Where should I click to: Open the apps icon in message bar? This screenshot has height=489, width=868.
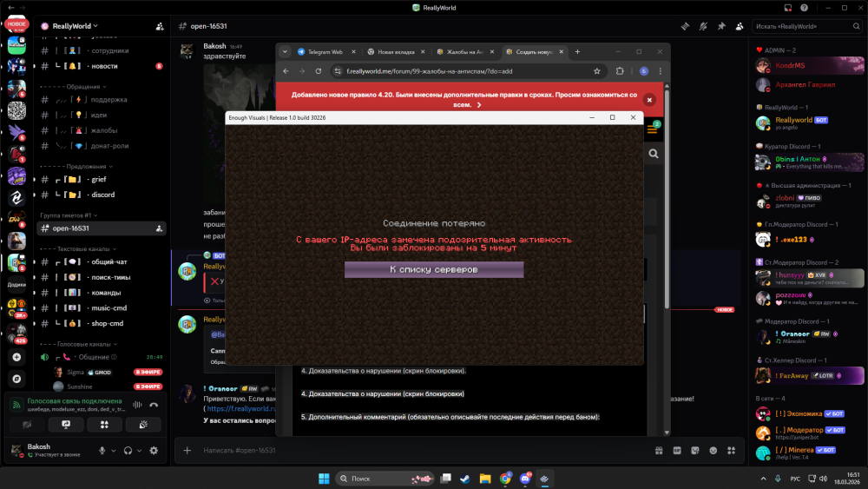[731, 450]
